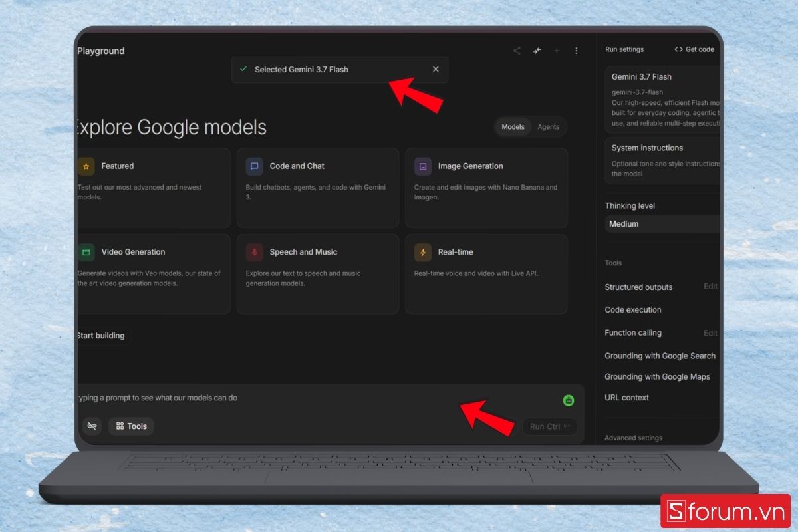Open the Real-time card
This screenshot has height=532, width=798.
coord(486,273)
